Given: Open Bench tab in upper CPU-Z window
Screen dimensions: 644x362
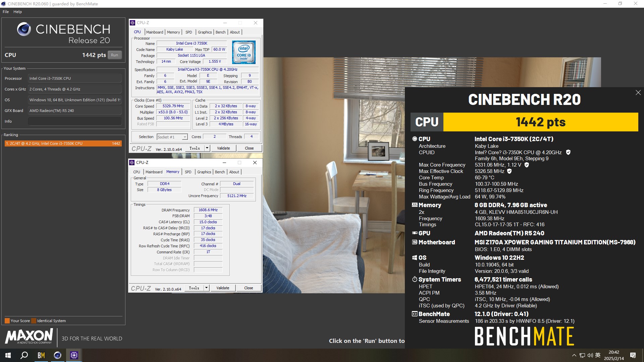Looking at the screenshot, I should (220, 32).
